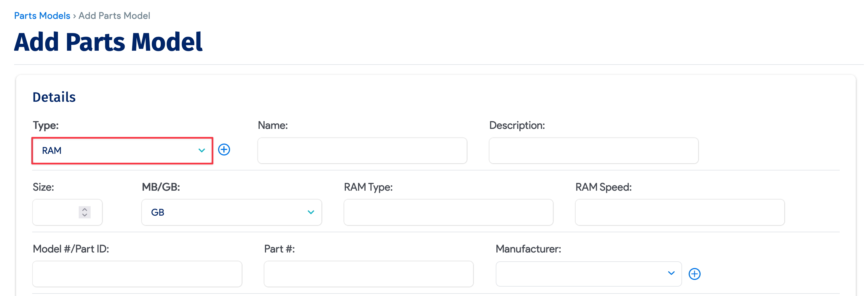Select the Add Parts Model breadcrumb entry
The height and width of the screenshot is (296, 868).
click(x=114, y=16)
